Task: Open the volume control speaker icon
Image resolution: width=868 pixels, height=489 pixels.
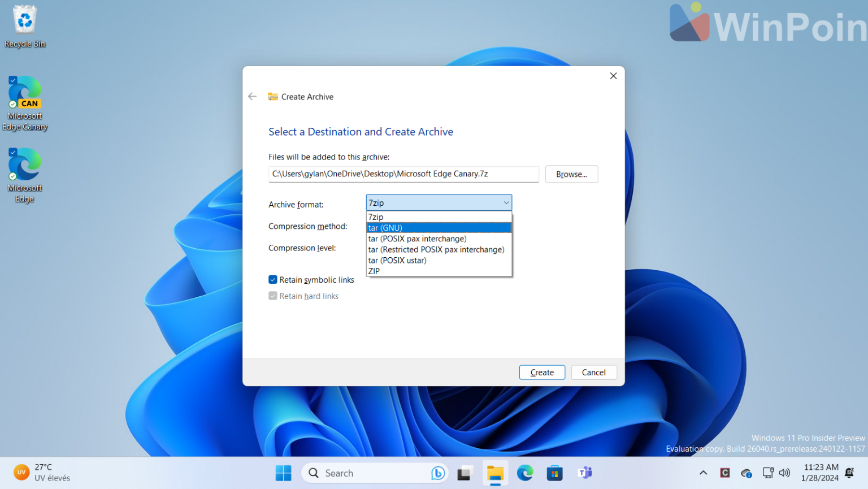Action: tap(785, 473)
